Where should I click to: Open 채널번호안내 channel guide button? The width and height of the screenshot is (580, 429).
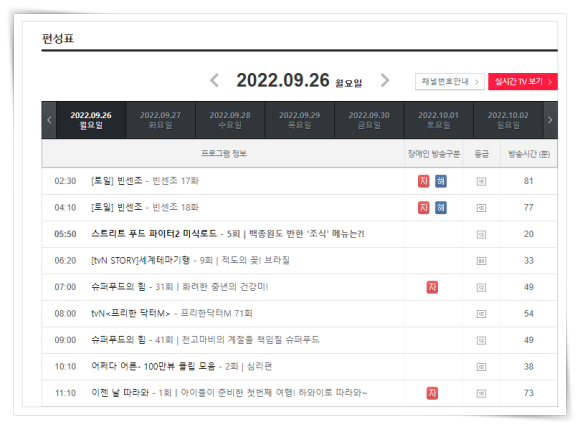[x=450, y=81]
